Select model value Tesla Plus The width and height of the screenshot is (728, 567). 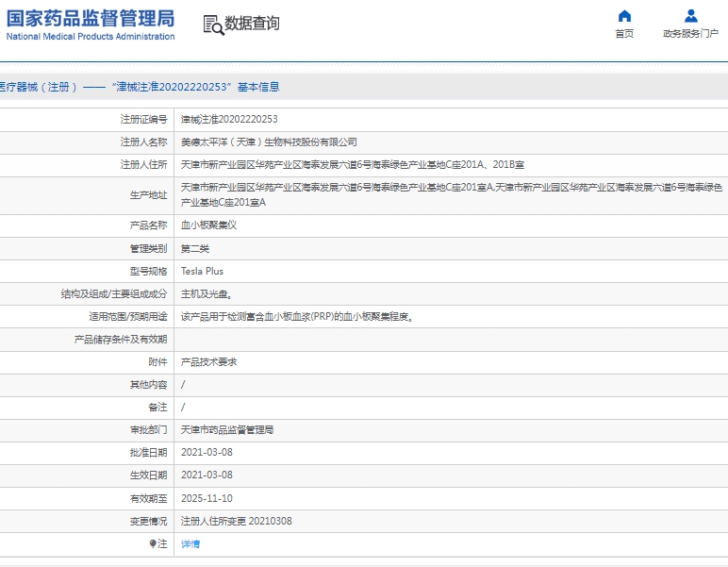point(202,271)
